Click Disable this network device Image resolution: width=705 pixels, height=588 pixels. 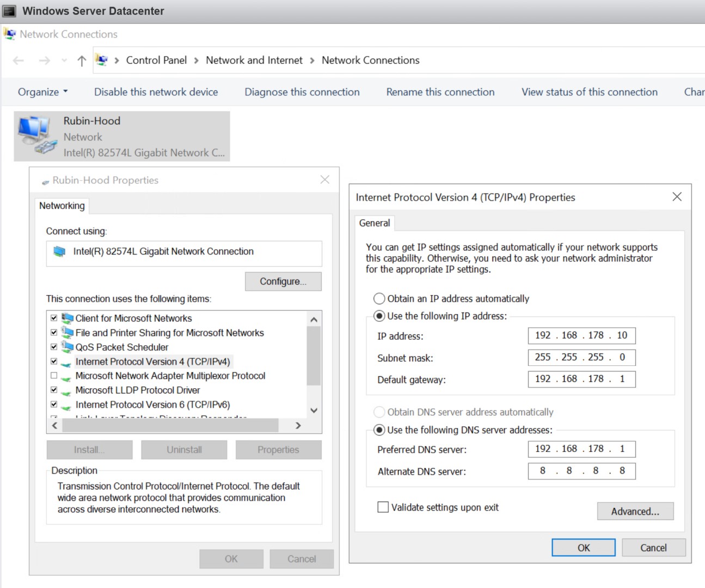(156, 92)
